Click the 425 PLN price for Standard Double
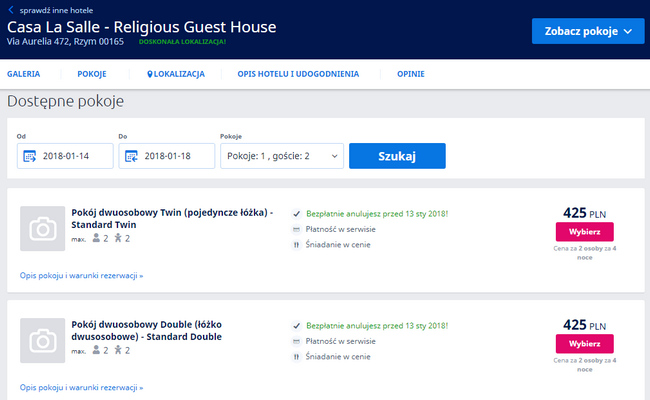This screenshot has width=650, height=400. [585, 325]
